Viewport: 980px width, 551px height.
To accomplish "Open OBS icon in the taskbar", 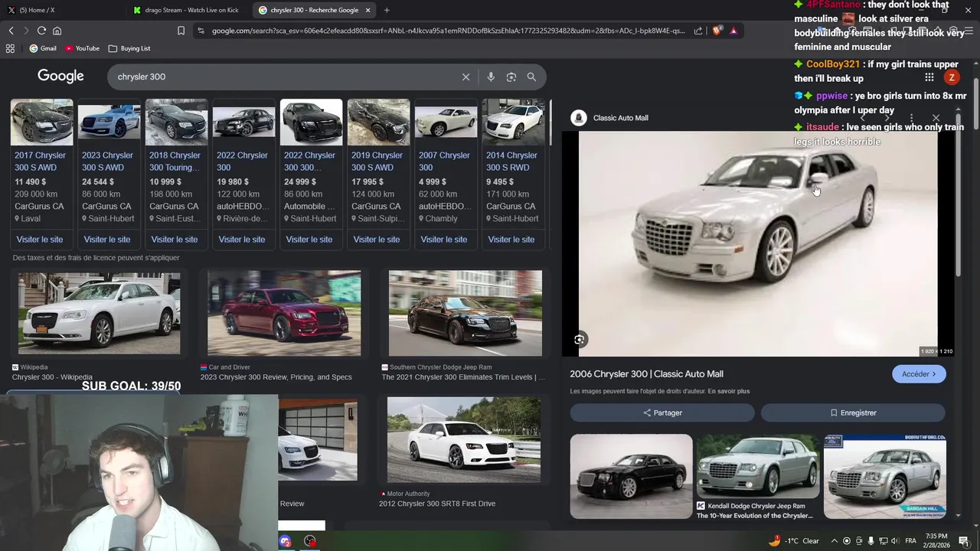I will pos(309,541).
